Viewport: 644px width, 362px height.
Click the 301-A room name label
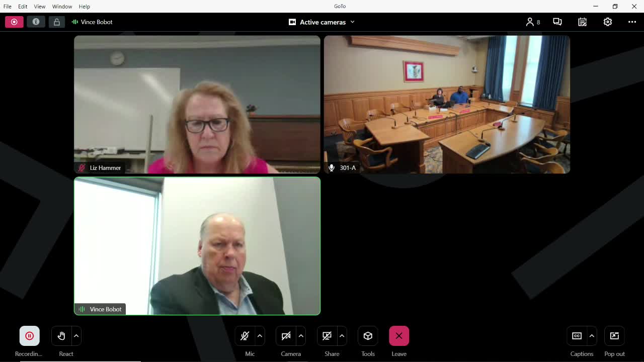[348, 168]
